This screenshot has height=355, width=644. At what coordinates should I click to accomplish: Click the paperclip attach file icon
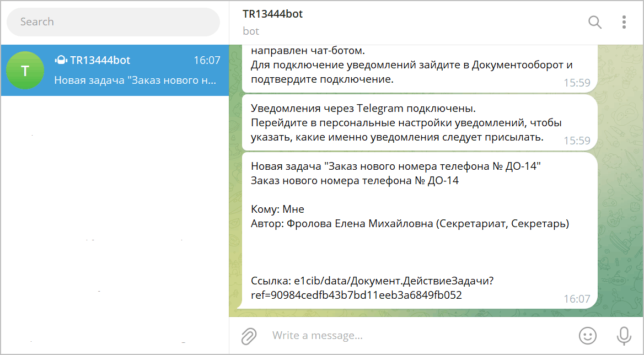249,336
